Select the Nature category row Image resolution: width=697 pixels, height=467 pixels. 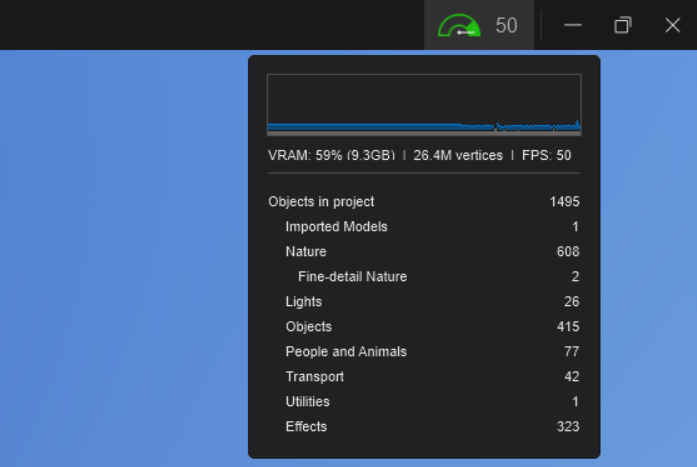(306, 252)
